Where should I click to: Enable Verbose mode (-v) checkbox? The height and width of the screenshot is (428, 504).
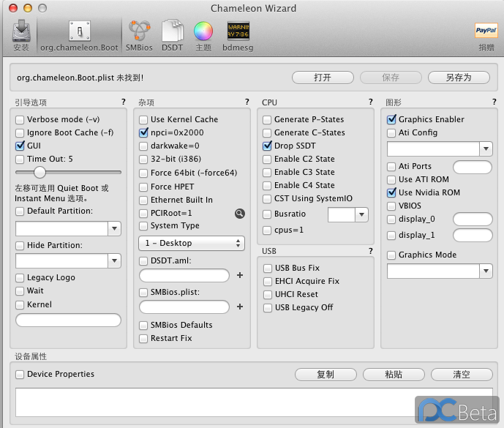tap(20, 119)
